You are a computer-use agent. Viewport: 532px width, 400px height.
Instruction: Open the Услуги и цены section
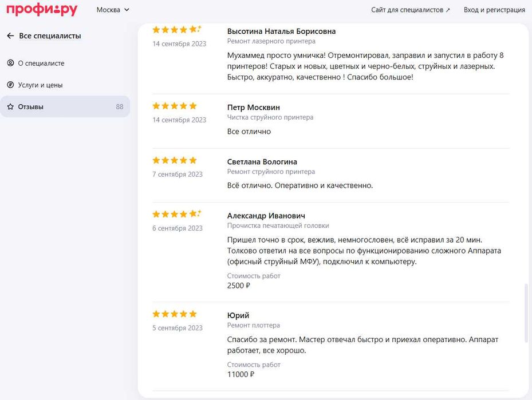coord(40,85)
